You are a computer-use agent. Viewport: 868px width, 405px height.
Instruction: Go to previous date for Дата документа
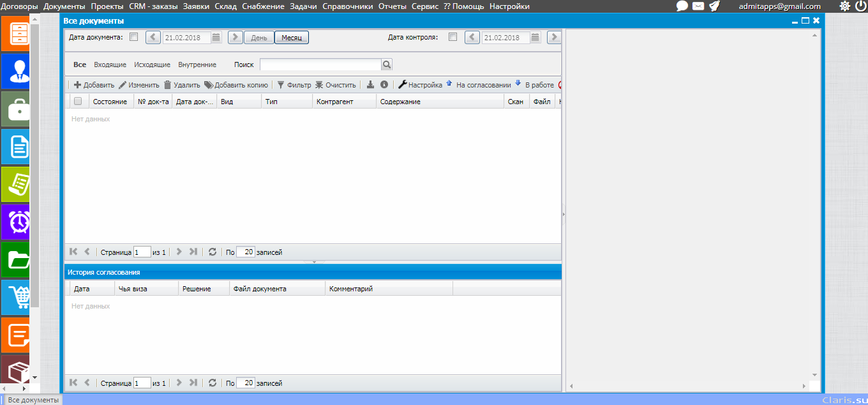pyautogui.click(x=153, y=37)
